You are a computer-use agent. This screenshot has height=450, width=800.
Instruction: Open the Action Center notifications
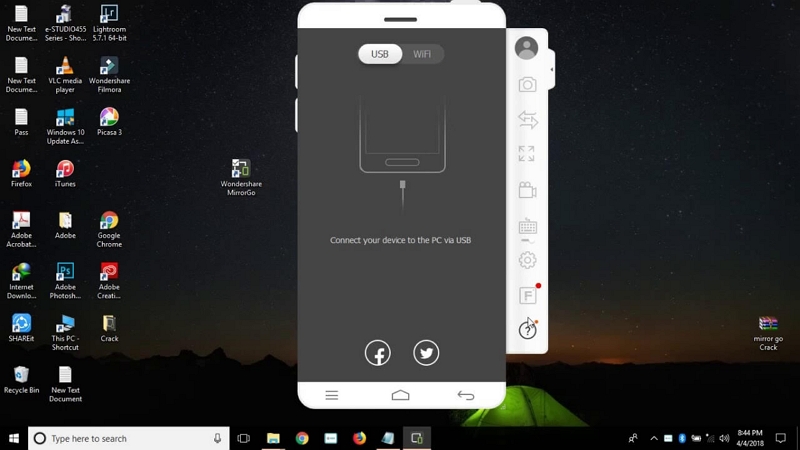click(x=781, y=438)
